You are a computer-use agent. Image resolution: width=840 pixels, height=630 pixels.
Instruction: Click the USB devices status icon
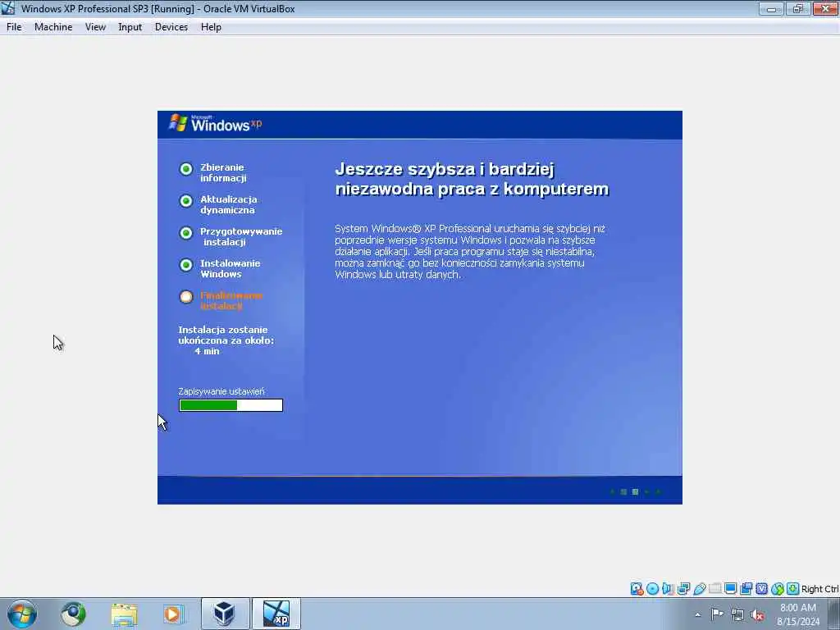(x=699, y=589)
